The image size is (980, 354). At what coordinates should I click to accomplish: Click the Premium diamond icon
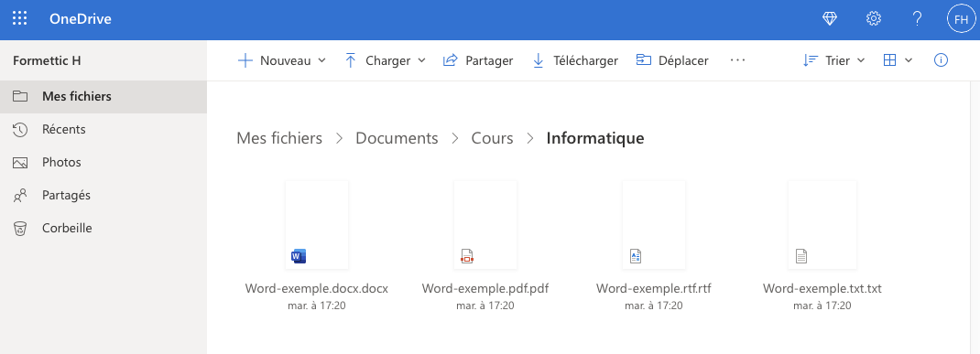830,18
